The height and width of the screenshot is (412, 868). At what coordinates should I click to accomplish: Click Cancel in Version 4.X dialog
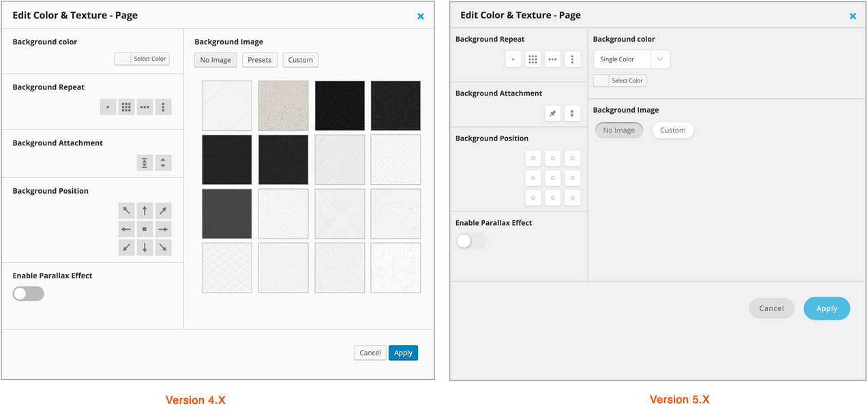[x=370, y=353]
